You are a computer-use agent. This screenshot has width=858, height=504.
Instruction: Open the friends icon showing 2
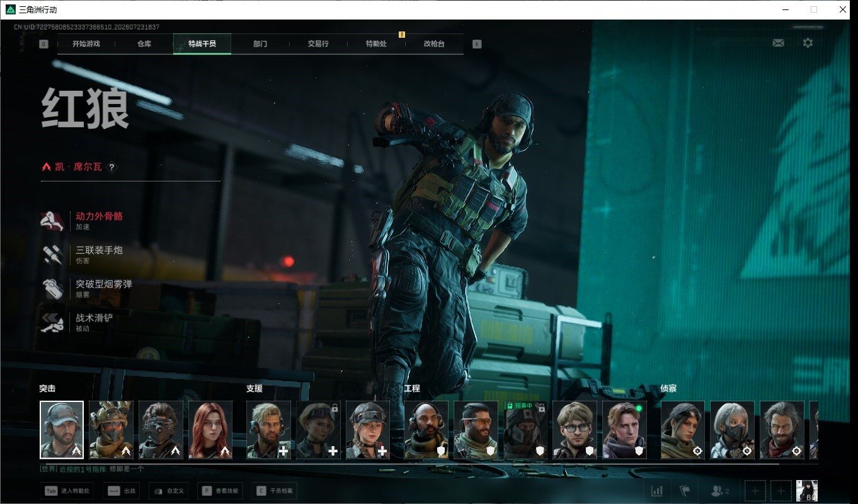[x=720, y=491]
